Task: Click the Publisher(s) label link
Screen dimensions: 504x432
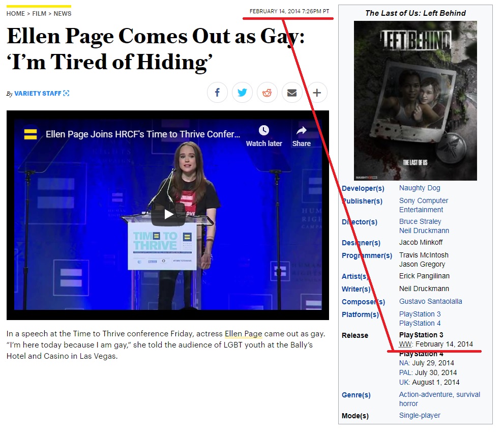Action: point(362,201)
